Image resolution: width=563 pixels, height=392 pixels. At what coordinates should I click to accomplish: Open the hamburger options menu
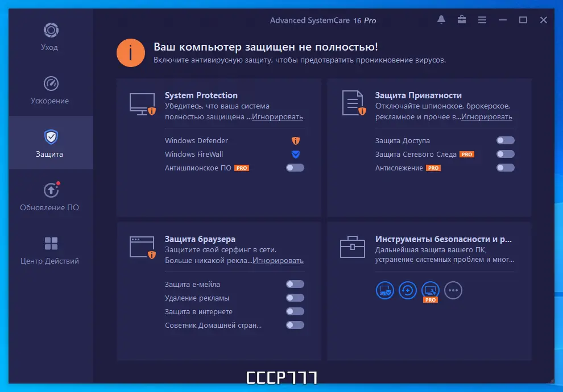[482, 20]
